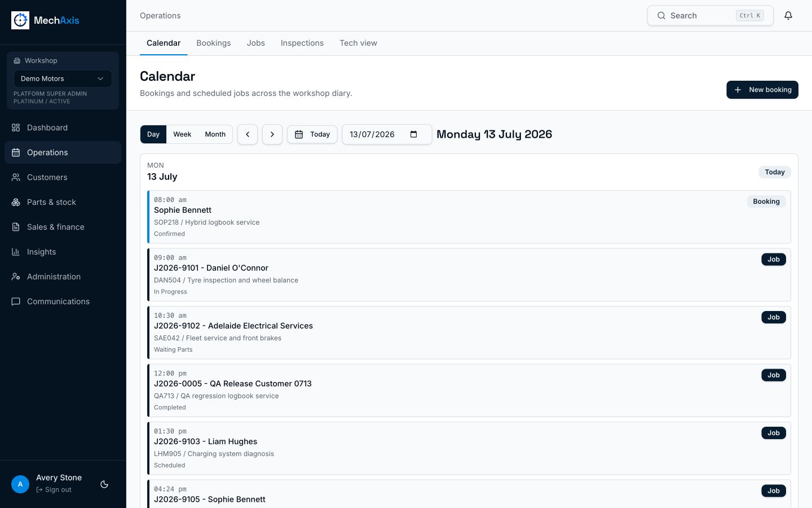Open job J2026-9103 - Liam Hughes

pos(469,448)
